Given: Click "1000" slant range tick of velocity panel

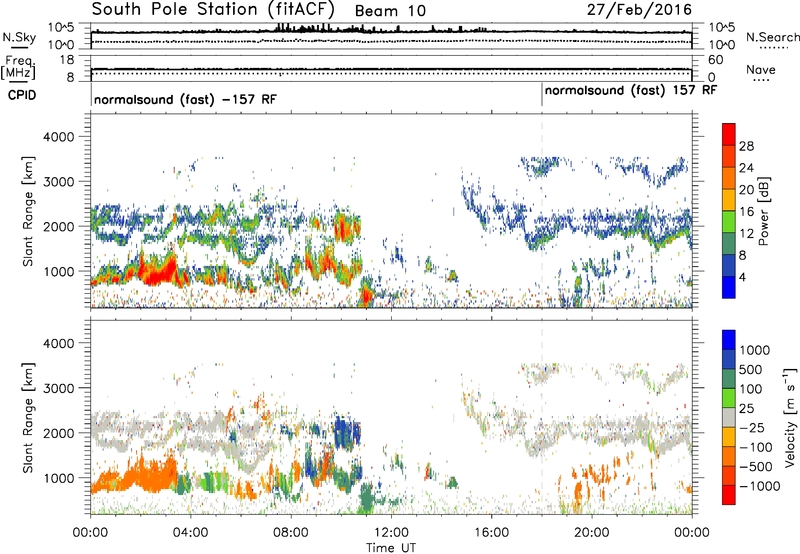Looking at the screenshot, I should coord(59,478).
